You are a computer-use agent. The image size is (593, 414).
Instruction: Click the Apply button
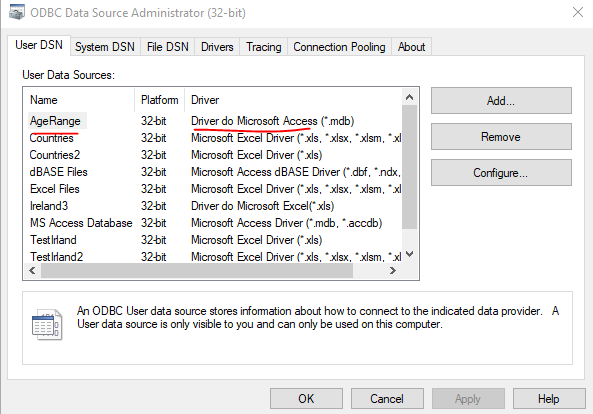tap(468, 398)
